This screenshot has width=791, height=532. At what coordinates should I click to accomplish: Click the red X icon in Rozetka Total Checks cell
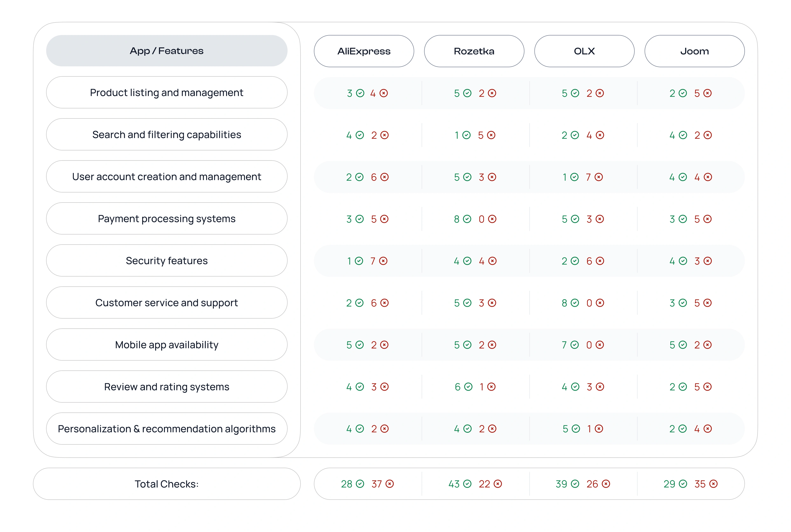(x=497, y=484)
